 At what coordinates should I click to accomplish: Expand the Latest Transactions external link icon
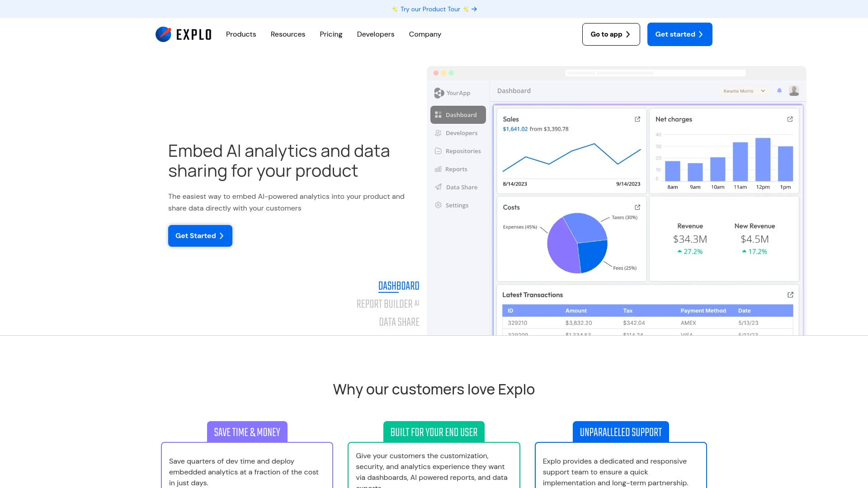[x=790, y=295]
